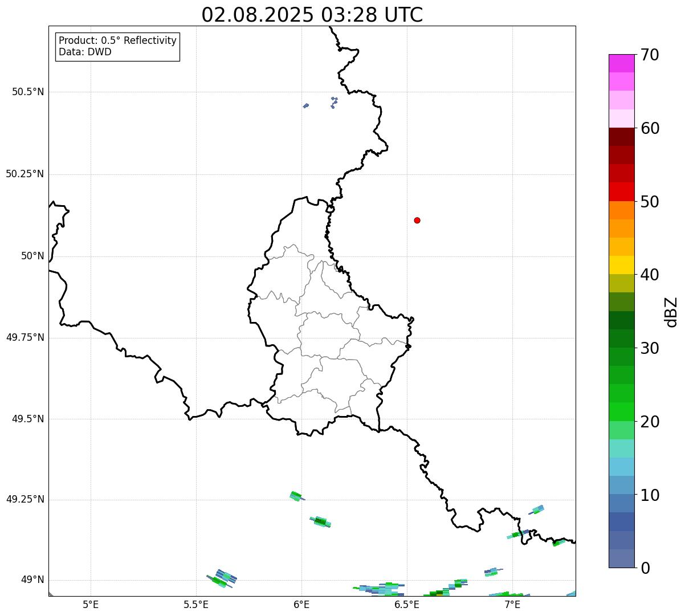Pick the olive swatch just below 40
The image size is (685, 616).
click(621, 283)
